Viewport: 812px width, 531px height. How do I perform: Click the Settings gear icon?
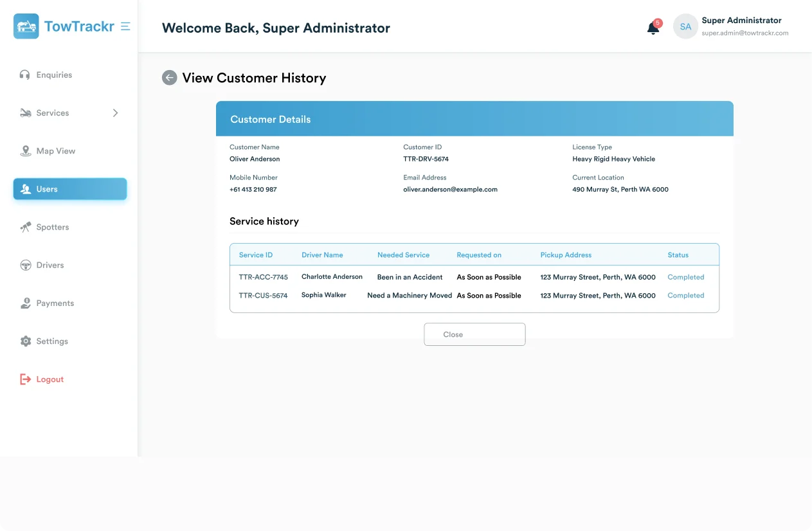click(25, 341)
